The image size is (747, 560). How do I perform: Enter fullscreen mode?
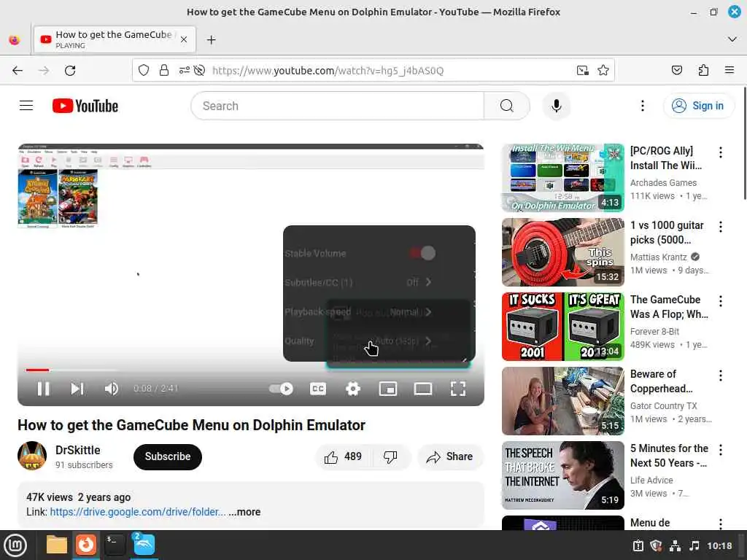coord(458,389)
